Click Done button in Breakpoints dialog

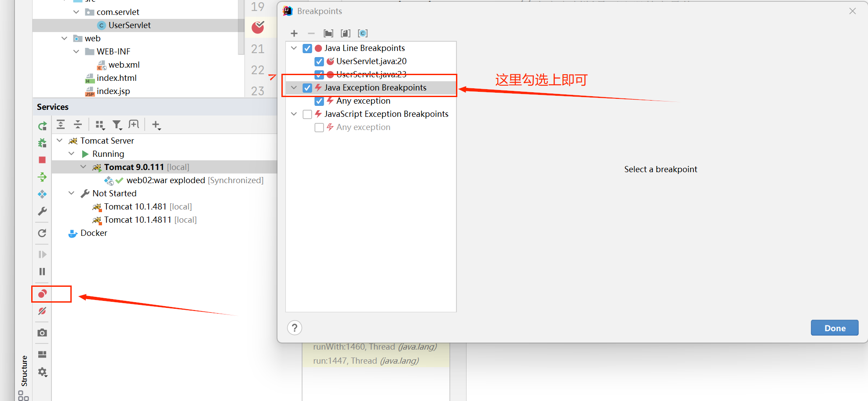click(835, 328)
